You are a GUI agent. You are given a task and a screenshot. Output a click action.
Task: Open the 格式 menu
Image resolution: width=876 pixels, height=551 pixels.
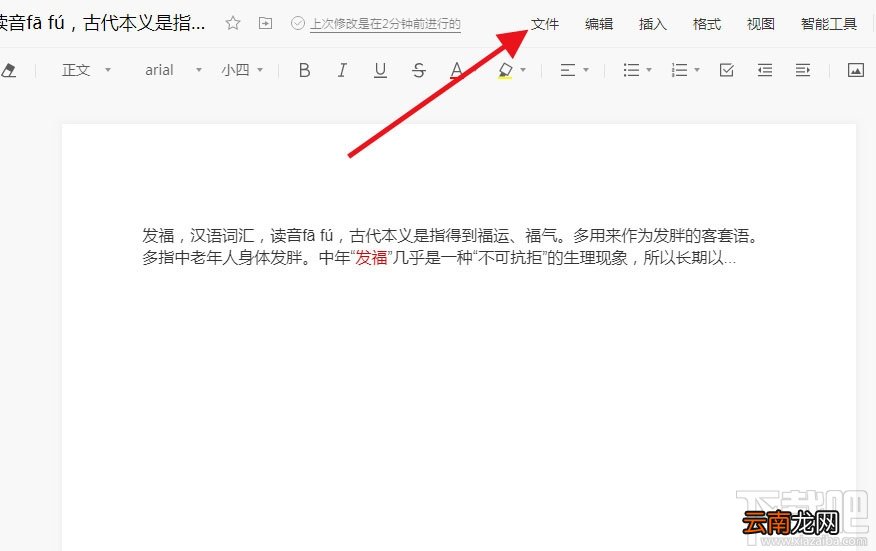tap(707, 24)
